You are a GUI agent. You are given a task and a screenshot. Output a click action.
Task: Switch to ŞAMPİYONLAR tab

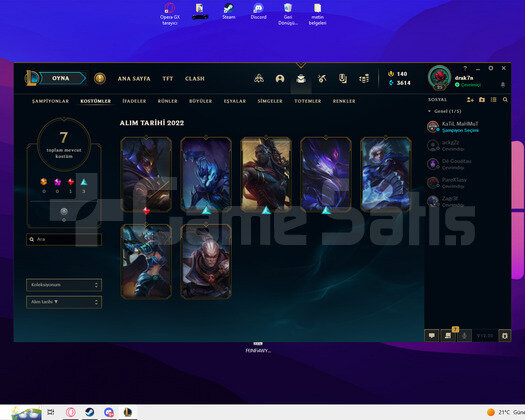click(x=50, y=101)
